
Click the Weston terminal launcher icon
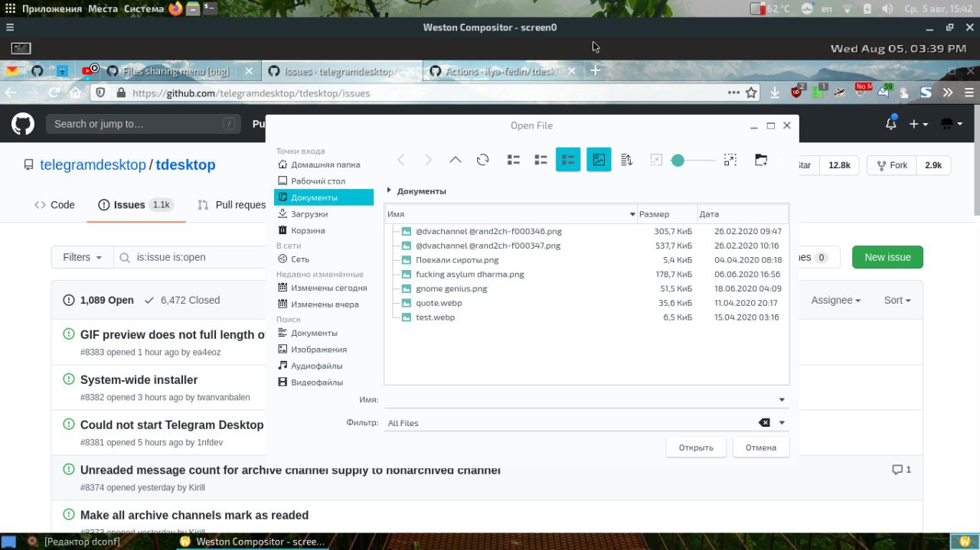click(x=21, y=48)
